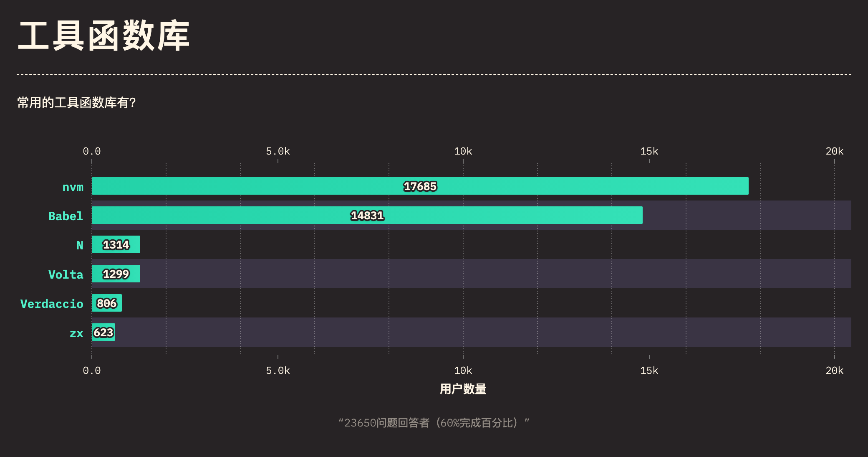Click the 工具函数库 page title
Viewport: 868px width, 457px height.
(x=104, y=36)
